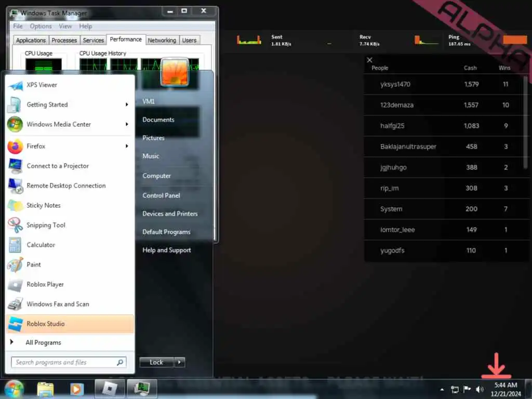Click the user account picture

[x=175, y=72]
